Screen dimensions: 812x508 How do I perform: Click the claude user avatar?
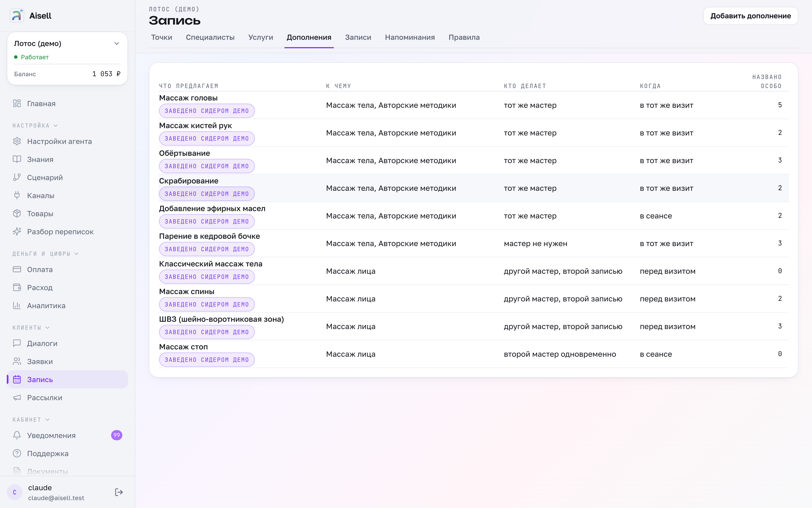tap(15, 492)
